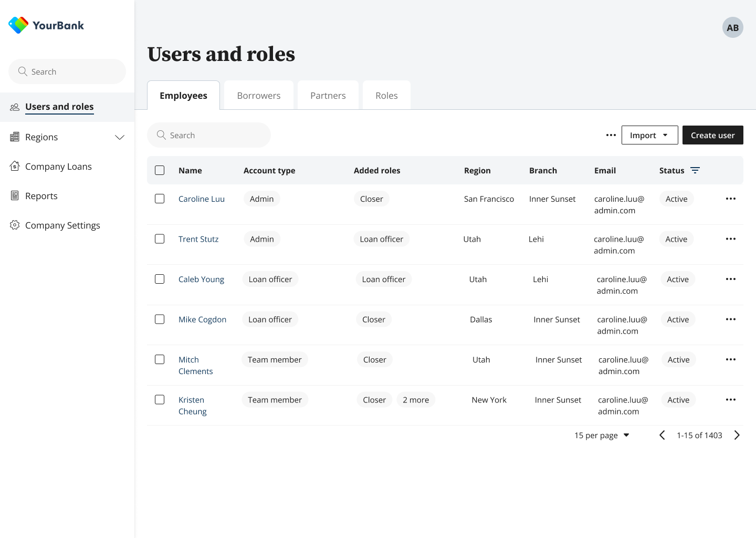Check Mike Cogdon's row checkbox
This screenshot has height=538, width=756.
(160, 319)
